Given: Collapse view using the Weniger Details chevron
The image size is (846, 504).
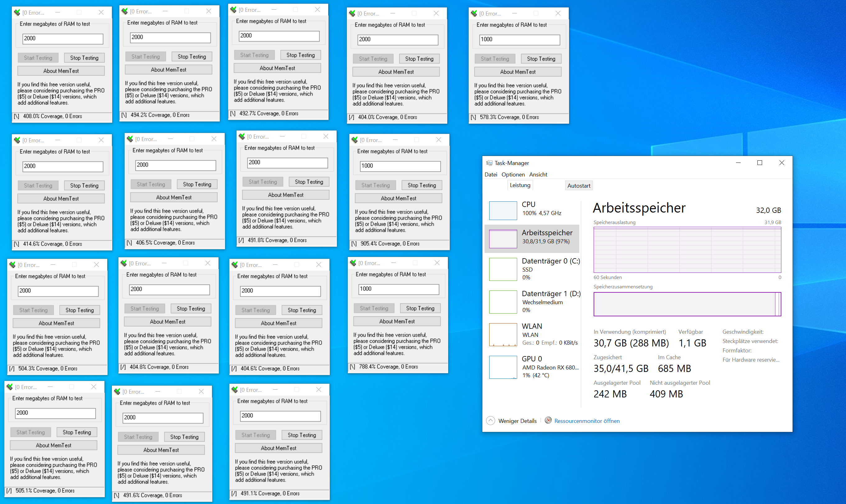Looking at the screenshot, I should 490,421.
